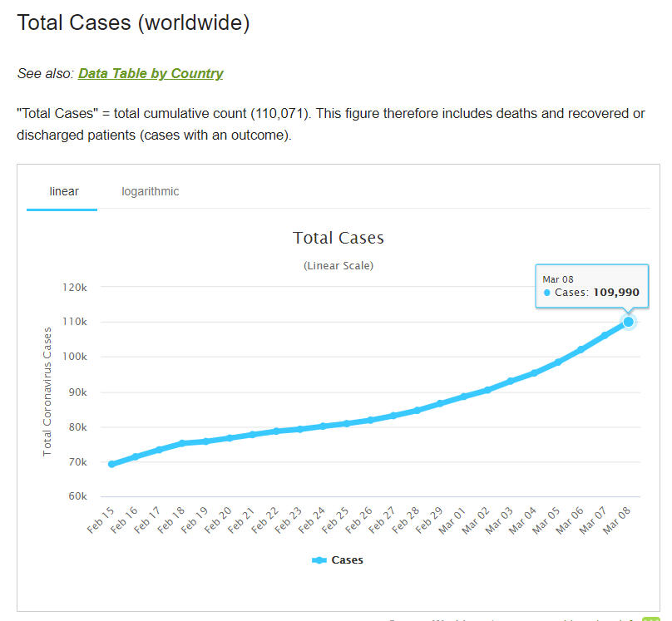The width and height of the screenshot is (672, 621).
Task: Select the Feb 24 data point on line
Action: tap(324, 426)
